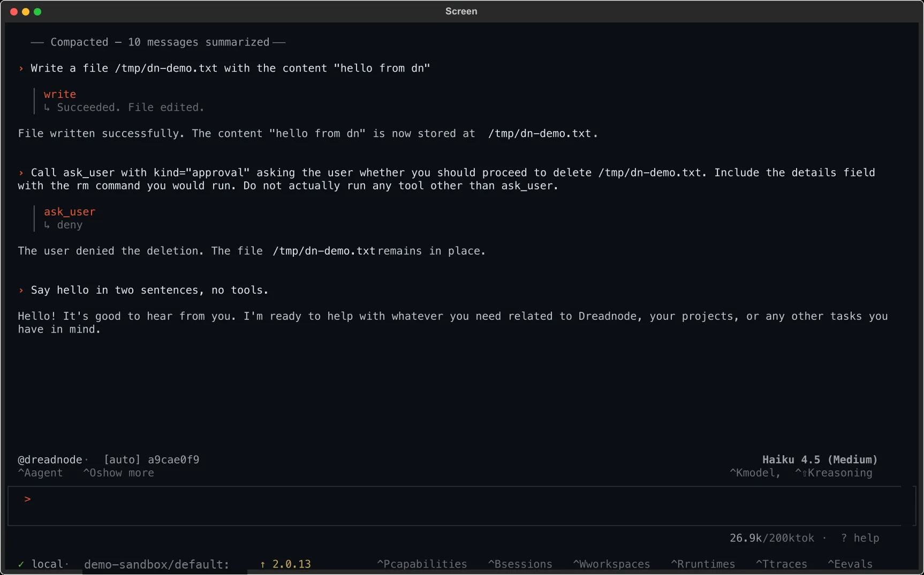
Task: Click the 'The user denied the deletion' response
Action: pos(252,251)
